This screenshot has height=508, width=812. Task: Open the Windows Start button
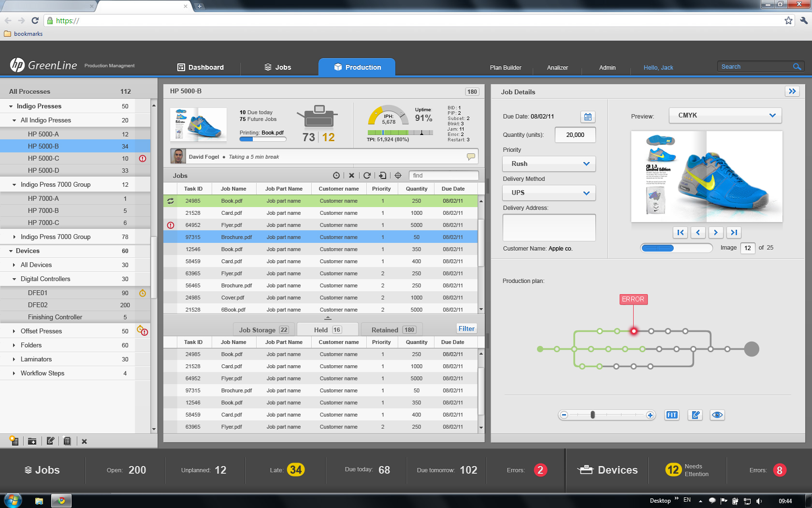[13, 500]
